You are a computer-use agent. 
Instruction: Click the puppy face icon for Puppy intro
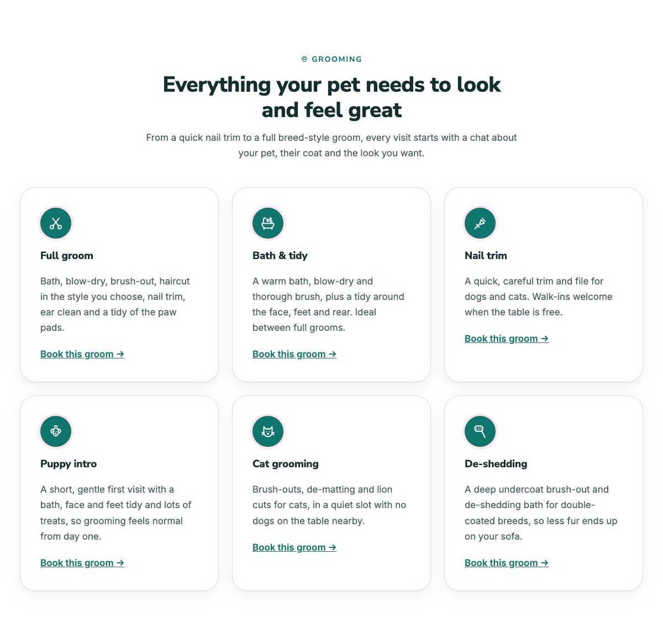56,431
